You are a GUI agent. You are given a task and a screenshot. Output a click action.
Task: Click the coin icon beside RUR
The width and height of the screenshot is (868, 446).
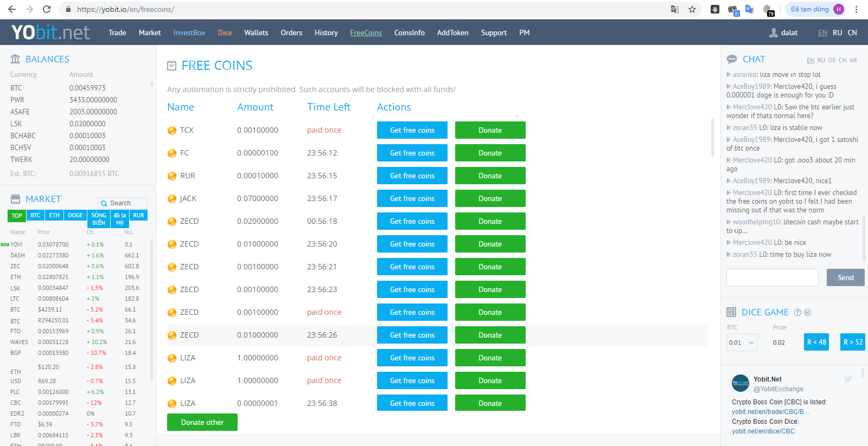(x=172, y=176)
